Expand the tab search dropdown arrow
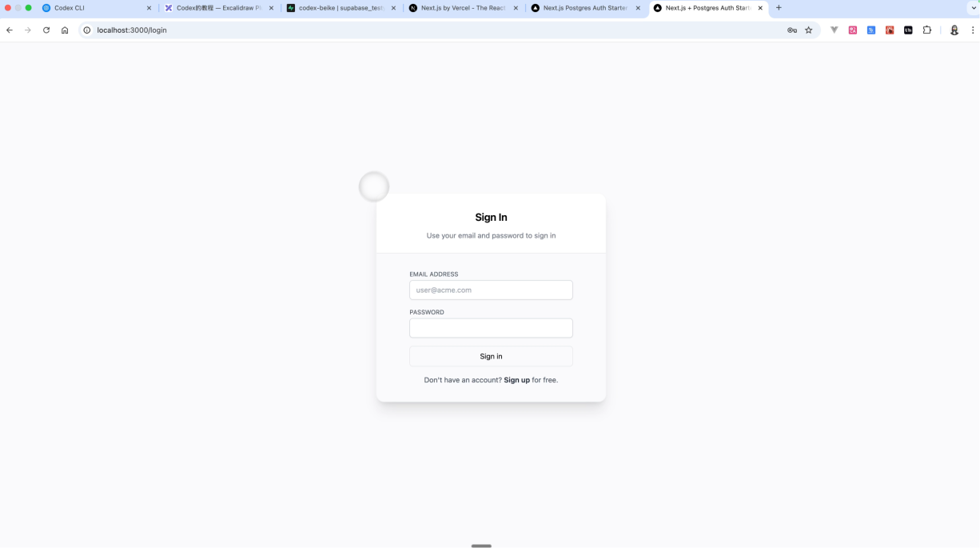Viewport: 980px width, 548px height. (972, 8)
